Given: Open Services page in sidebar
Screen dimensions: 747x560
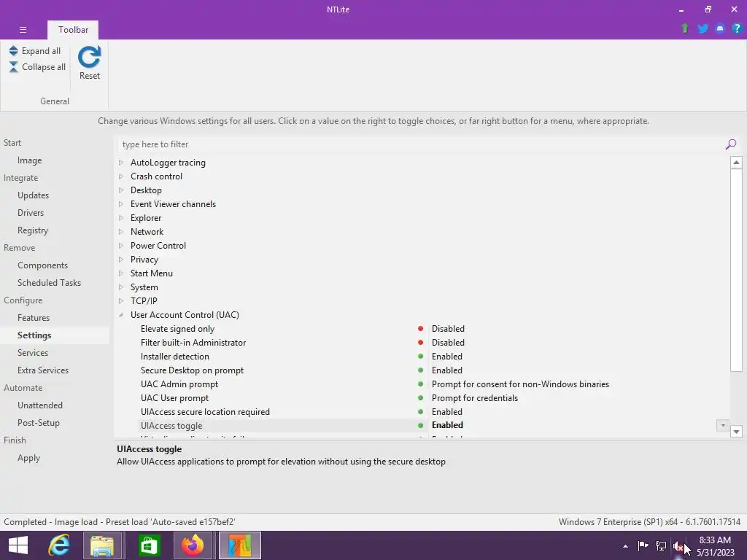Looking at the screenshot, I should pos(32,353).
